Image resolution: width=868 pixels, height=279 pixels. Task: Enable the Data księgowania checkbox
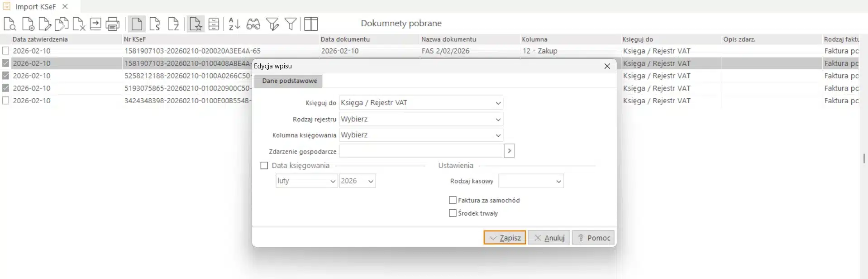[264, 166]
